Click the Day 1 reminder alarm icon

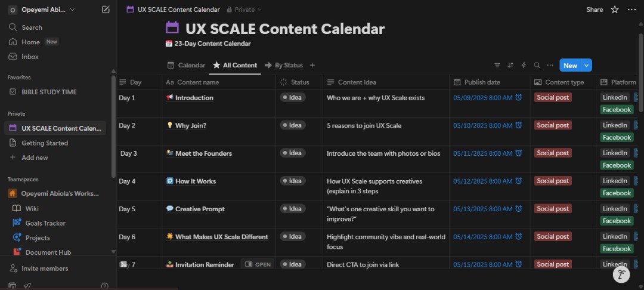tap(519, 97)
